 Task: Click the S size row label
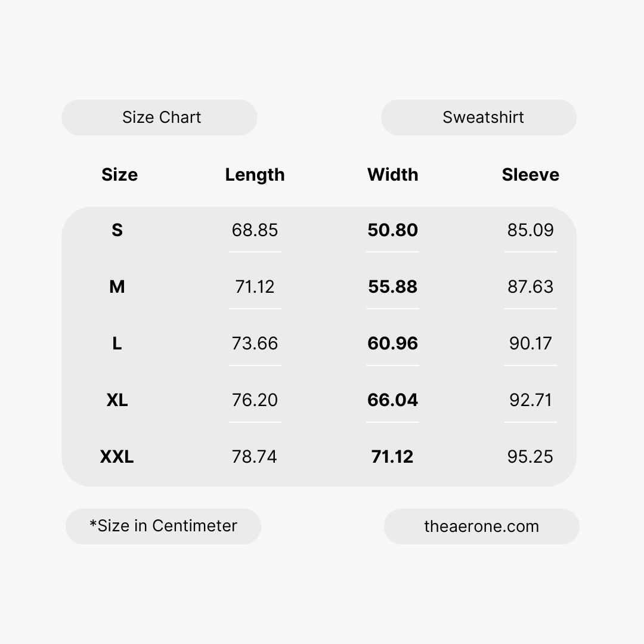[x=117, y=230]
